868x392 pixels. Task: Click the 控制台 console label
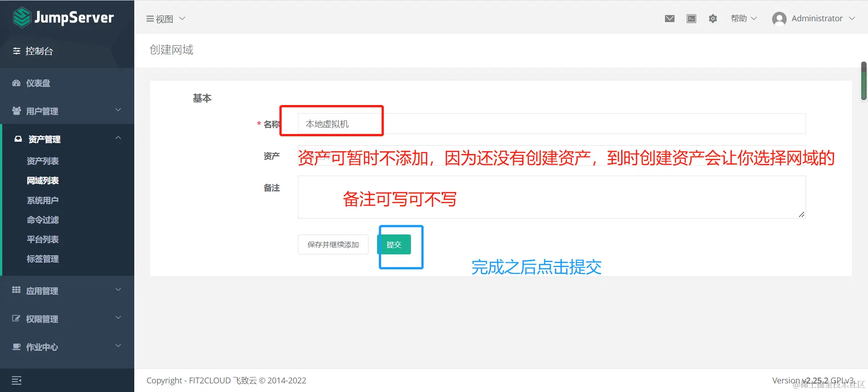(39, 51)
